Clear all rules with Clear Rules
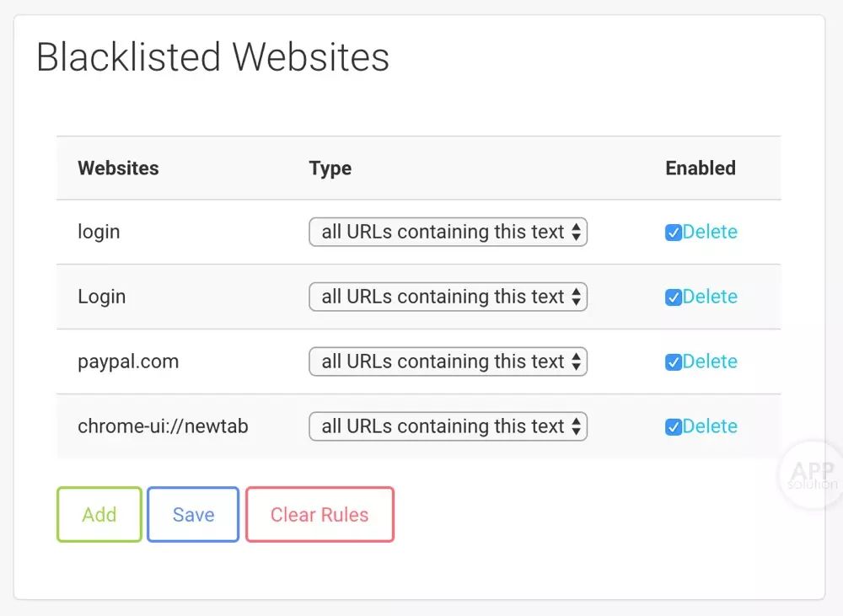The image size is (843, 616). pos(319,514)
